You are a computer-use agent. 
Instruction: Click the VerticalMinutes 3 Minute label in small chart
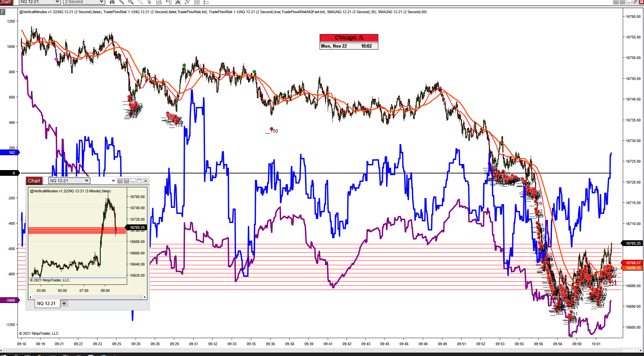(70, 191)
